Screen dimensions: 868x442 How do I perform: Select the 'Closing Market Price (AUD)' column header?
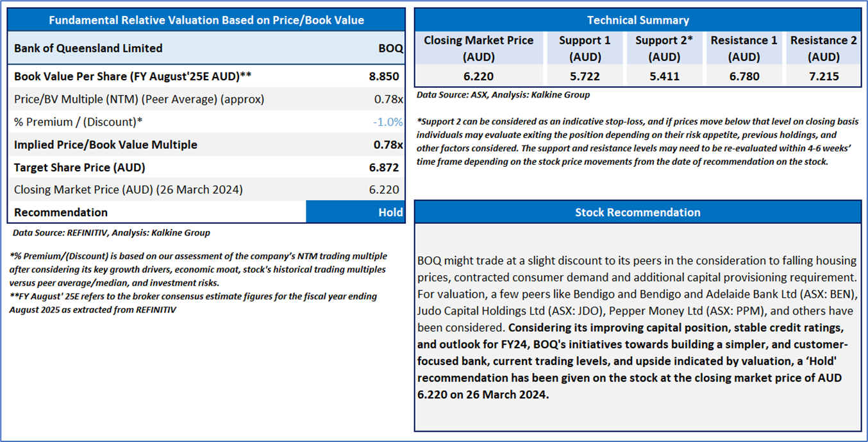pyautogui.click(x=478, y=48)
